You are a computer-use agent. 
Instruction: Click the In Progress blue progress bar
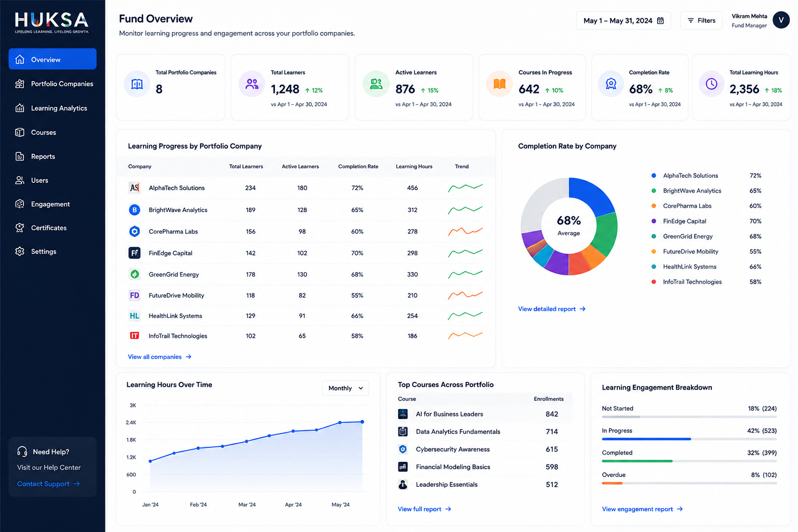coord(646,439)
